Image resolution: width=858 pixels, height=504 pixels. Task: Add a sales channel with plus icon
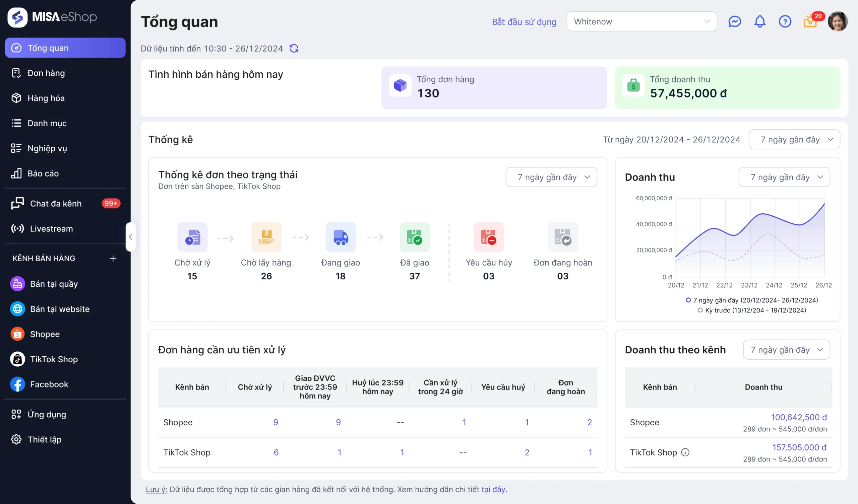click(113, 258)
